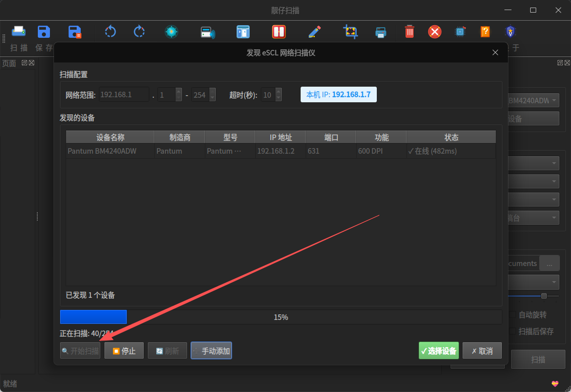Click the green 选择设备 button
Image resolution: width=571 pixels, height=392 pixels.
pyautogui.click(x=439, y=351)
